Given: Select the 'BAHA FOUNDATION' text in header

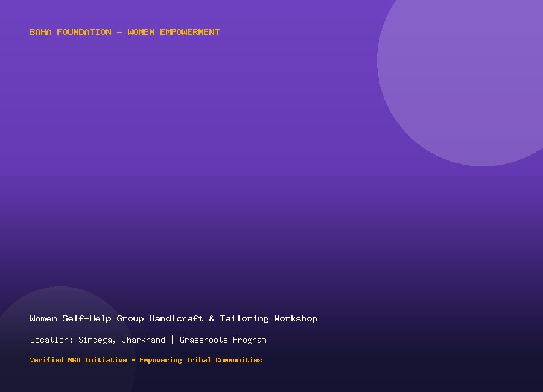Looking at the screenshot, I should click(71, 32).
